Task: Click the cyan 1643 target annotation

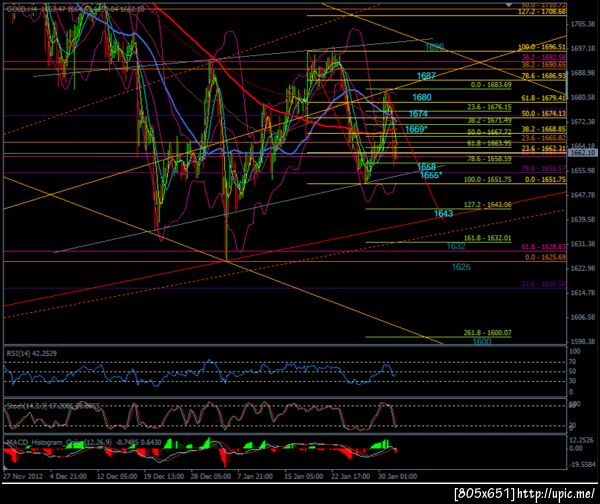Action: coord(443,213)
